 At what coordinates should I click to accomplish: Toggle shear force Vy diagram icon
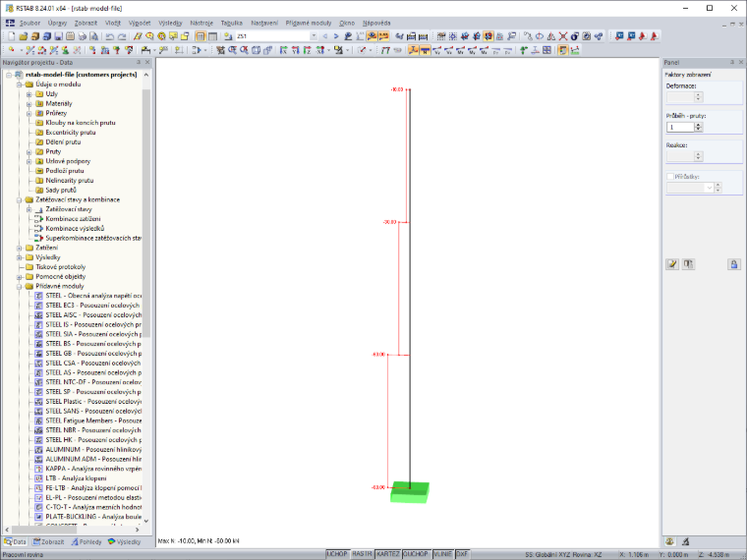[436, 50]
